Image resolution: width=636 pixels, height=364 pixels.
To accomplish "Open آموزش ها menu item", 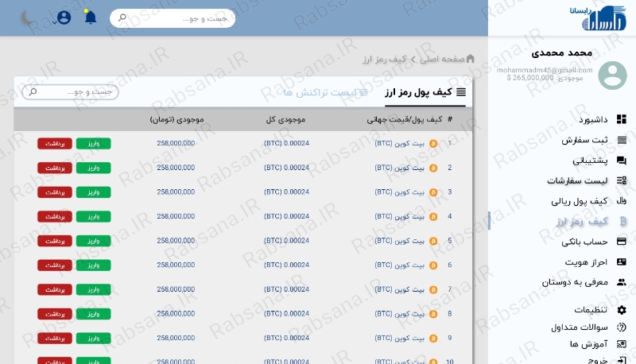I will tap(588, 344).
